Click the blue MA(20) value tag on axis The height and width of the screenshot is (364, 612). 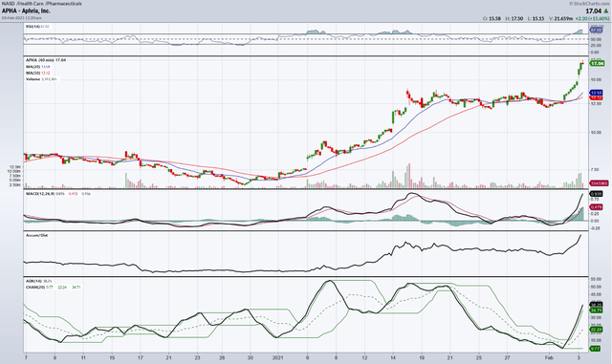pos(596,93)
